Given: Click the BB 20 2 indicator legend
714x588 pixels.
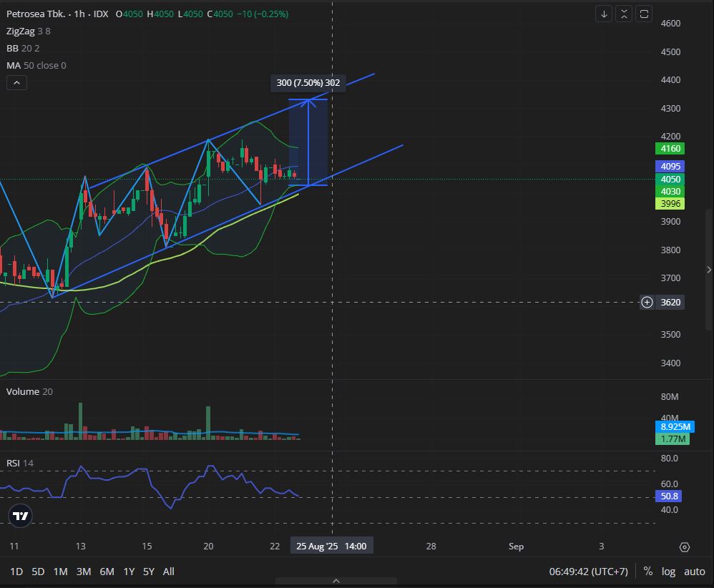Looking at the screenshot, I should (23, 48).
